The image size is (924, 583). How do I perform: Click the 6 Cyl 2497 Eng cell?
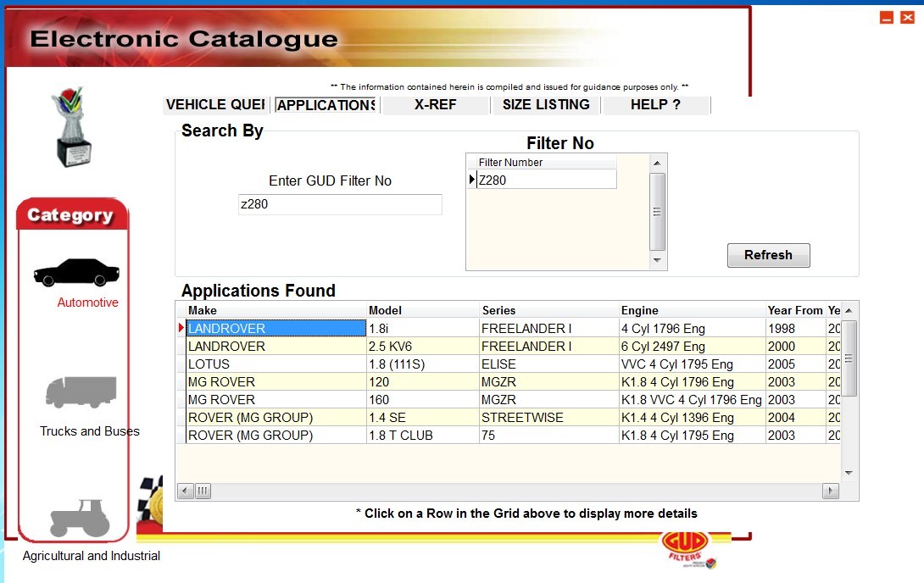(693, 347)
